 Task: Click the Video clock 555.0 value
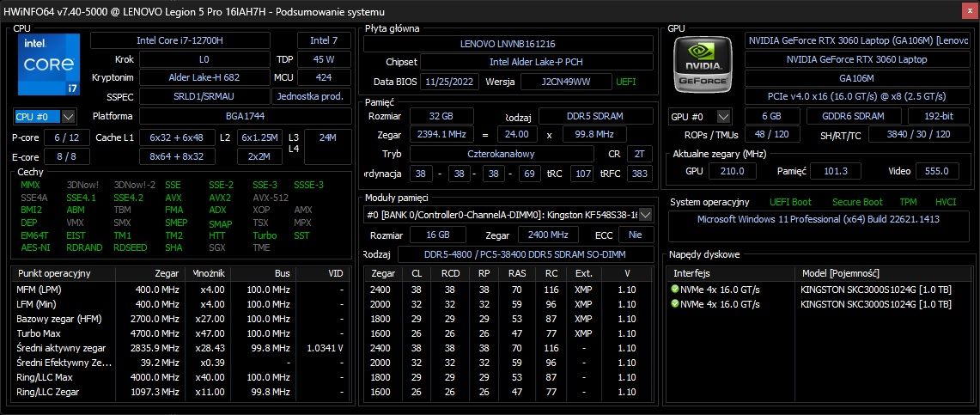(x=937, y=171)
